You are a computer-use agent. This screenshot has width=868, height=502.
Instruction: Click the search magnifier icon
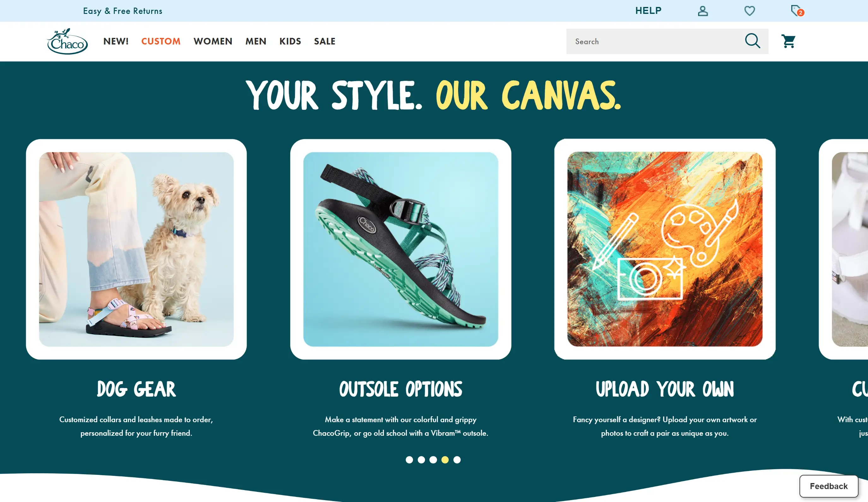pyautogui.click(x=752, y=41)
